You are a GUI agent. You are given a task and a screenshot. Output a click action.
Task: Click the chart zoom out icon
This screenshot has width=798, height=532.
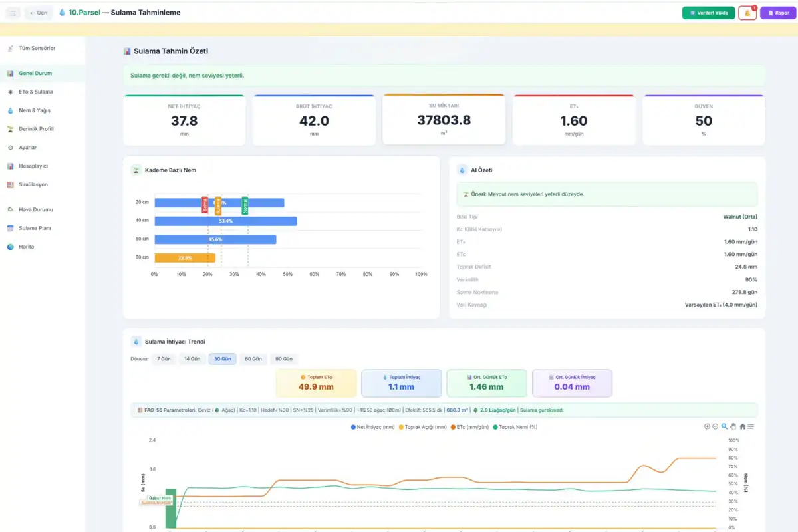716,426
